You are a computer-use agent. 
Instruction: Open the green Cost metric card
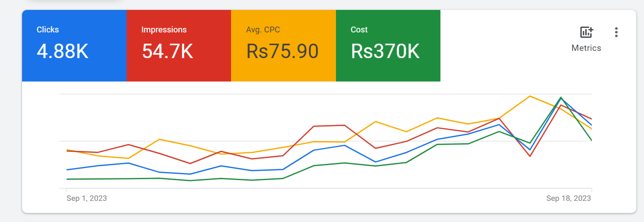pos(388,46)
